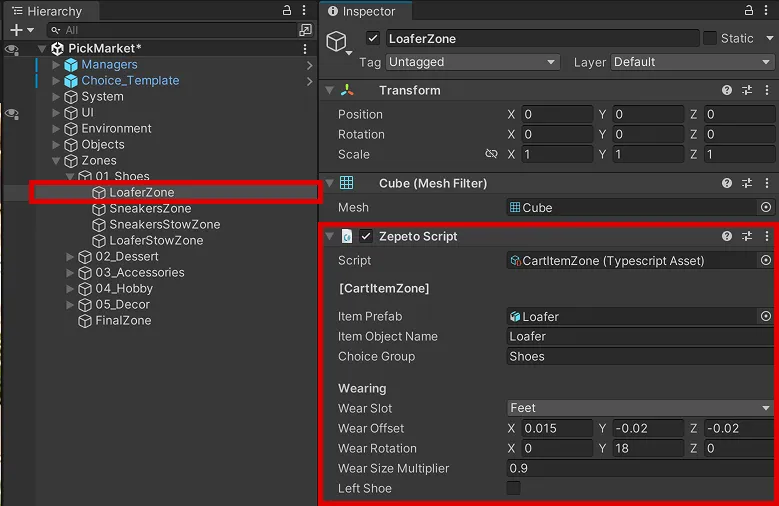The height and width of the screenshot is (506, 779).
Task: Collapse the Zepeto Script component
Action: 329,237
